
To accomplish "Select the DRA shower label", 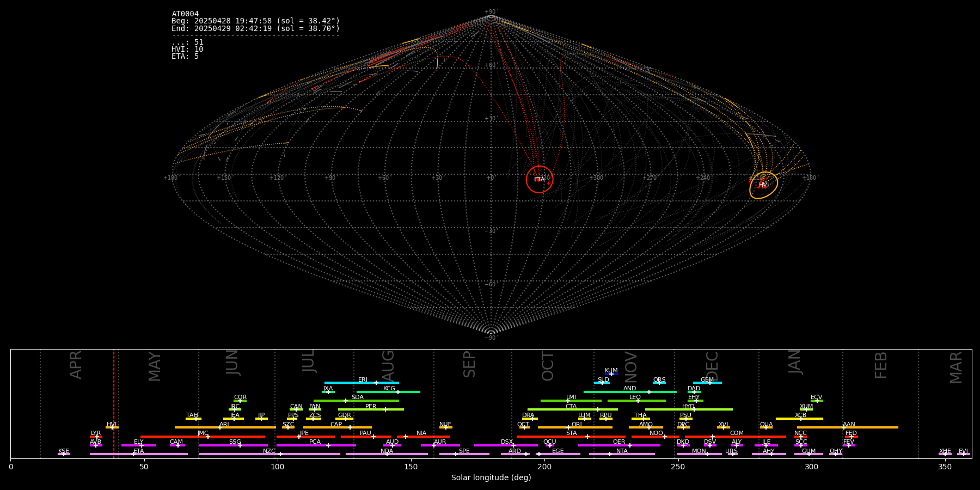I will pyautogui.click(x=528, y=415).
